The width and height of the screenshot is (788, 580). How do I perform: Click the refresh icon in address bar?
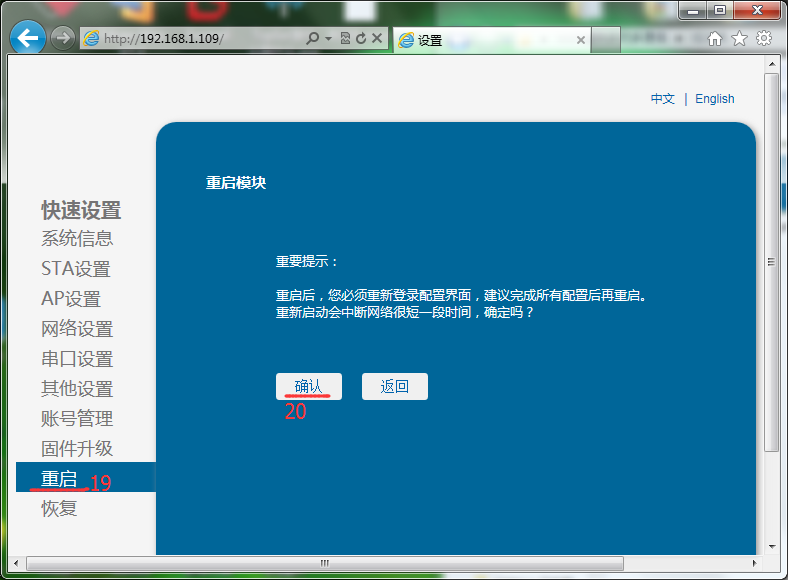point(360,38)
